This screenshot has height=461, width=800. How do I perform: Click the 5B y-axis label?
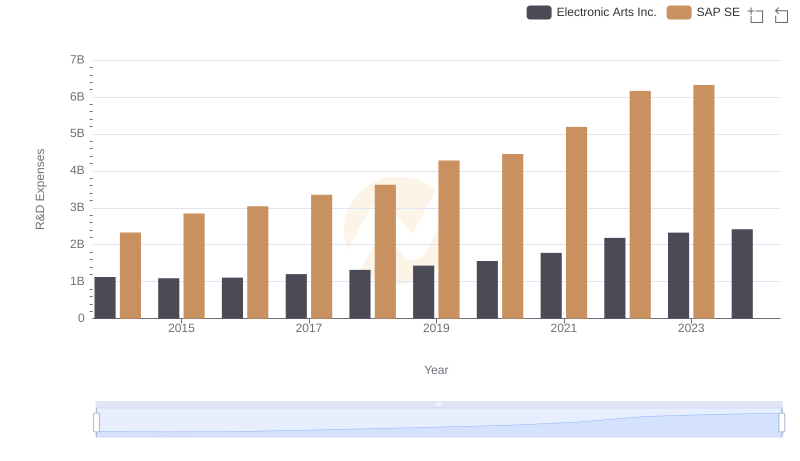[x=77, y=134]
